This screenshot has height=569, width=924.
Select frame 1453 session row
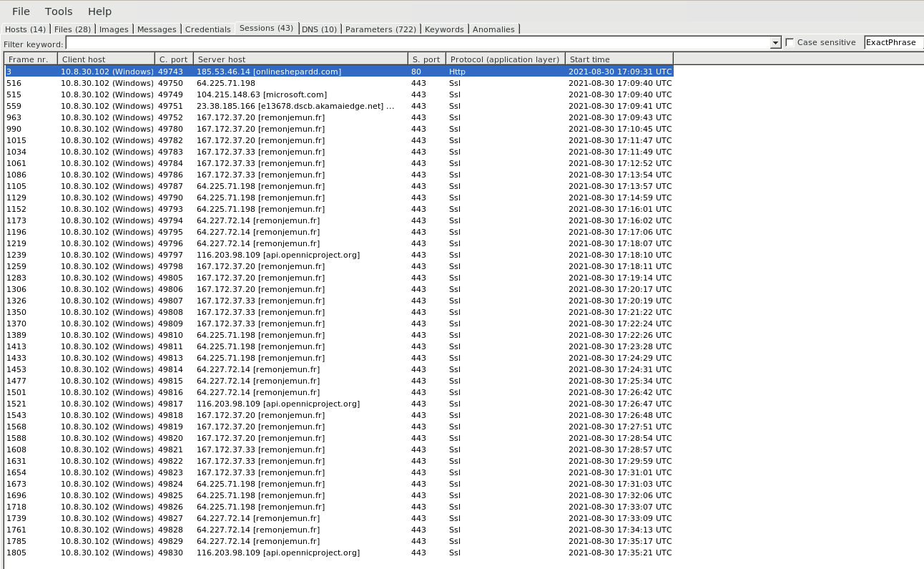point(338,369)
